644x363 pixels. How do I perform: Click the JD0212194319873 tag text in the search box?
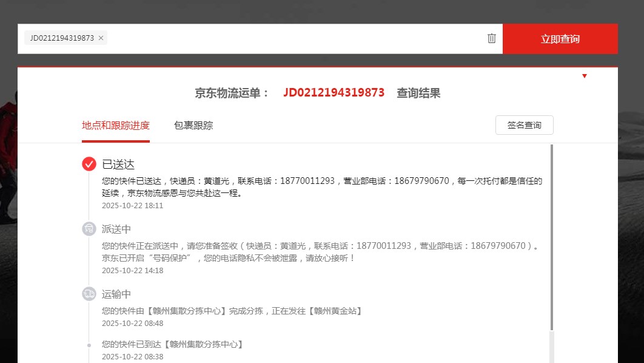click(62, 38)
